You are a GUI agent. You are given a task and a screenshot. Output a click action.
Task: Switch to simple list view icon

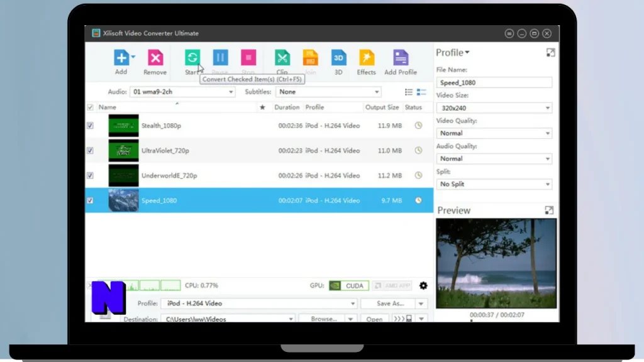coord(409,92)
